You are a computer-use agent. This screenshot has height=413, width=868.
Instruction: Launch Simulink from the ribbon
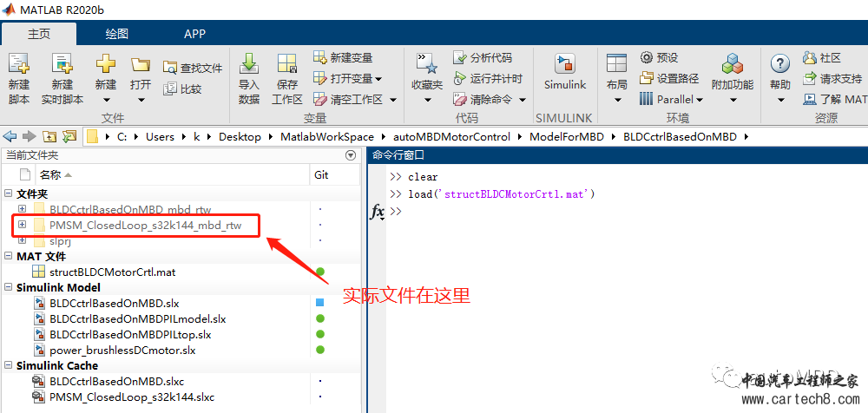(x=565, y=72)
